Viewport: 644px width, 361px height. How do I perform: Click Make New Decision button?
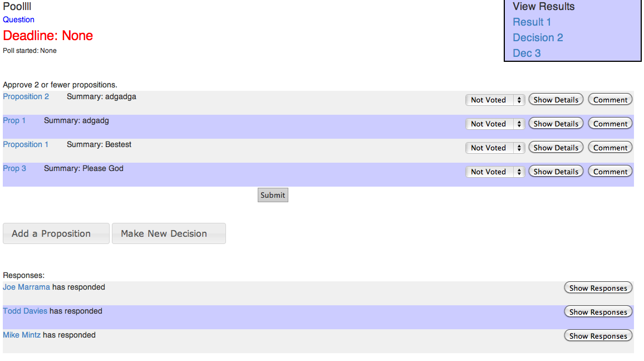pyautogui.click(x=169, y=234)
